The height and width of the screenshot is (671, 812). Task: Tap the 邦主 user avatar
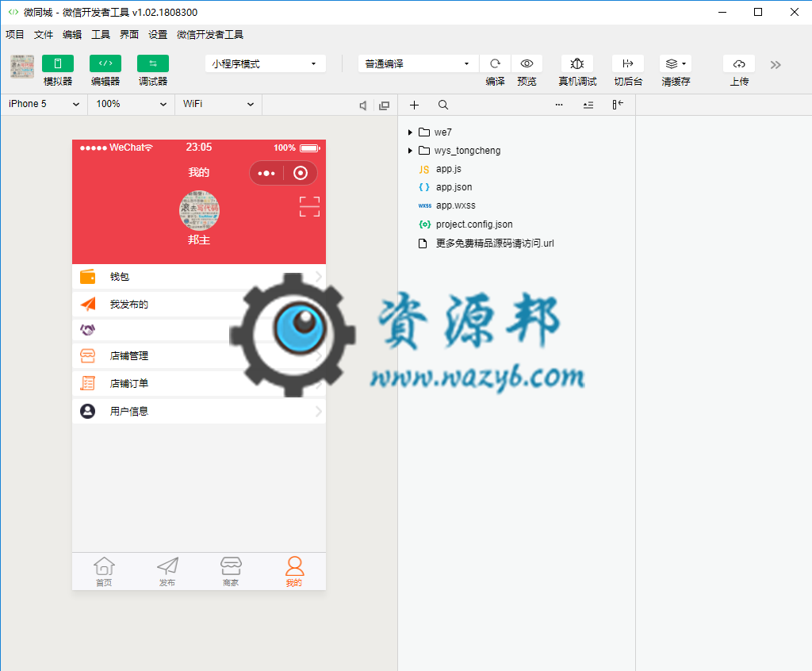pyautogui.click(x=199, y=210)
